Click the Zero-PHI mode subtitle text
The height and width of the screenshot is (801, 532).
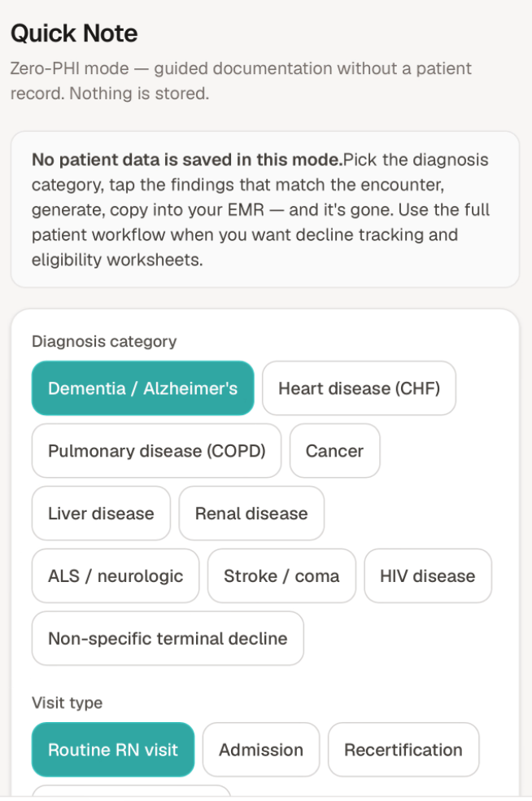241,81
